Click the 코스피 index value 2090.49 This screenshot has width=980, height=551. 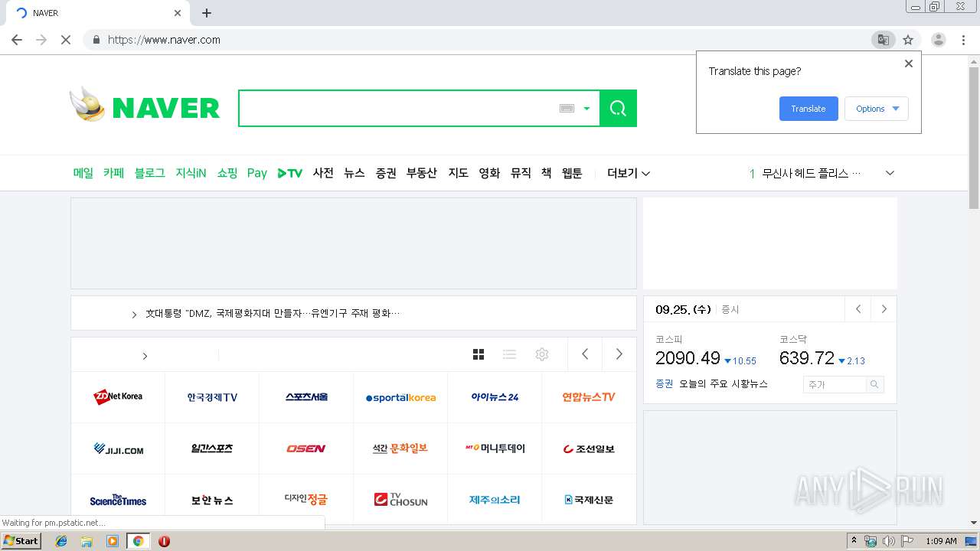(x=688, y=358)
